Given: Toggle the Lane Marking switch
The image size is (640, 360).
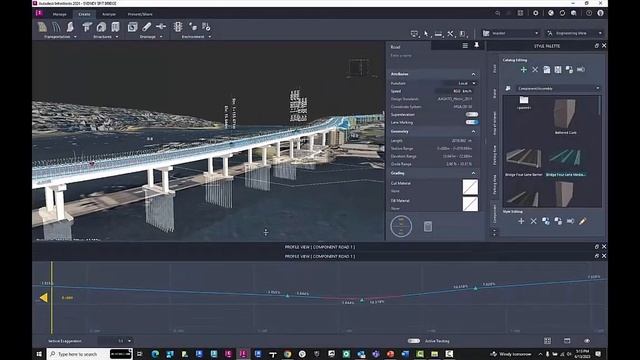Looking at the screenshot, I should [x=471, y=122].
